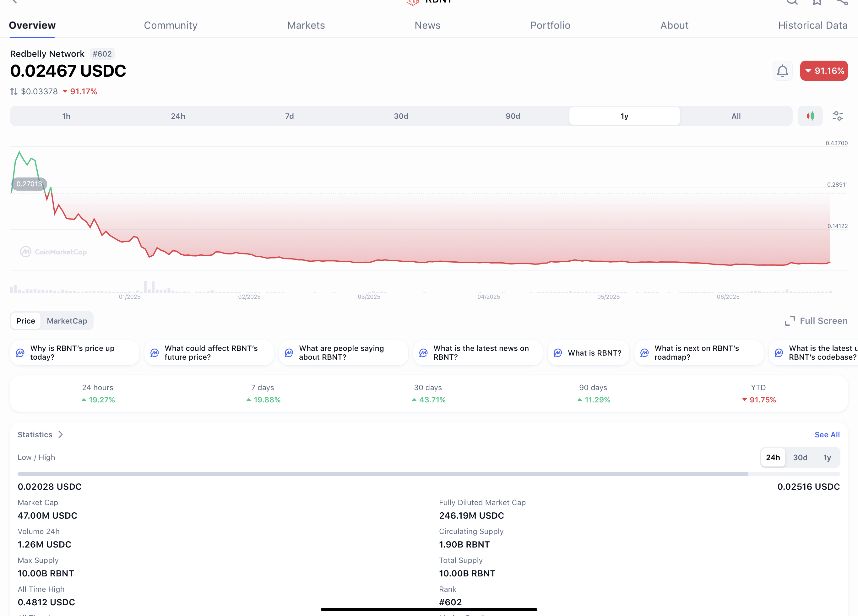Tap AI icon on 'What is RBNT?' chip
Image resolution: width=858 pixels, height=616 pixels.
(558, 353)
